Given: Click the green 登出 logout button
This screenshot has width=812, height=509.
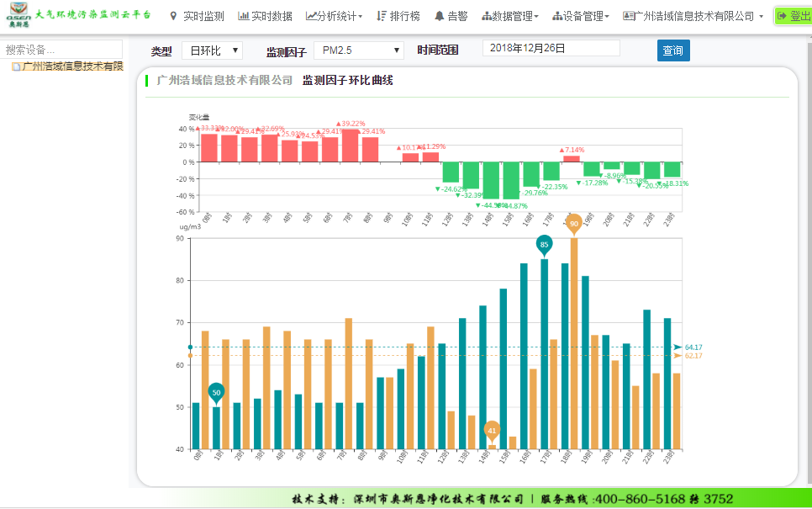Looking at the screenshot, I should [793, 16].
